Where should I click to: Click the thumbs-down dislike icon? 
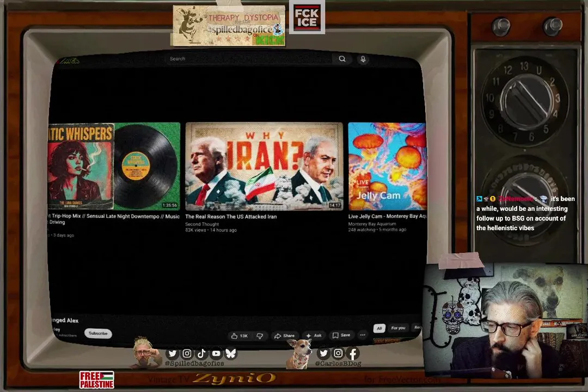(x=260, y=336)
